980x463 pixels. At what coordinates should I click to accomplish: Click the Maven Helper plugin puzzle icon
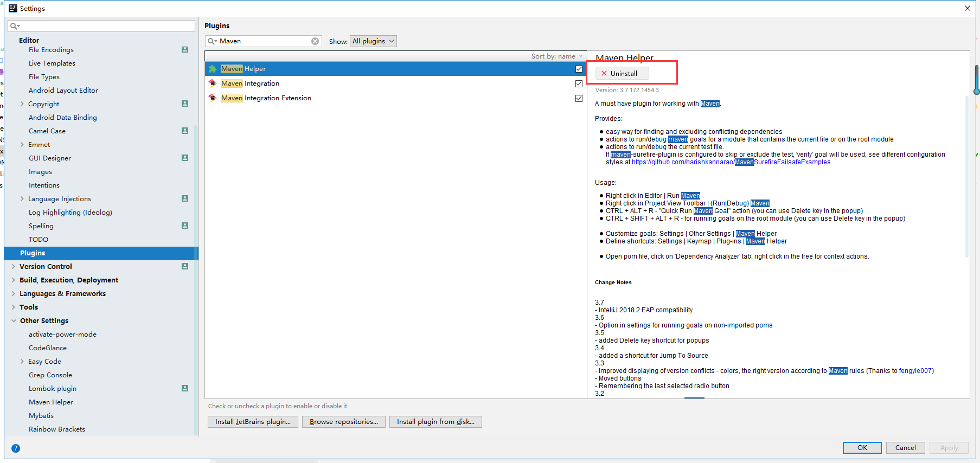(213, 69)
